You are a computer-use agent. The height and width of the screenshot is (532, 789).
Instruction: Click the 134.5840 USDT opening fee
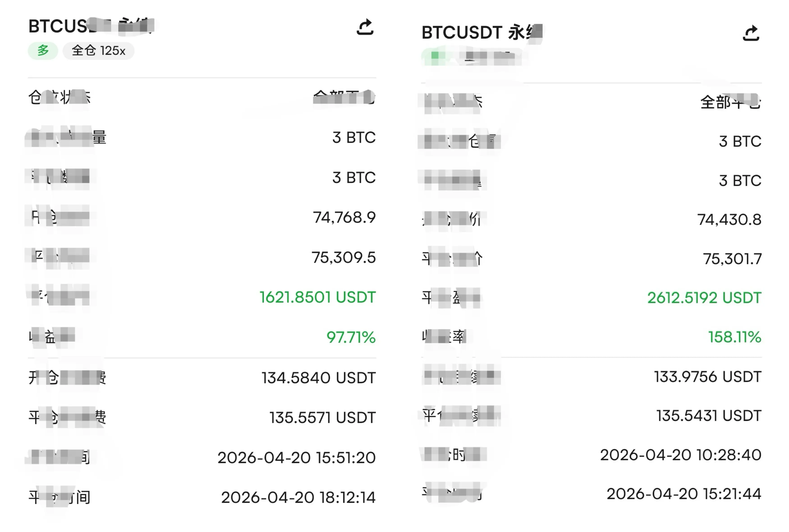point(318,378)
